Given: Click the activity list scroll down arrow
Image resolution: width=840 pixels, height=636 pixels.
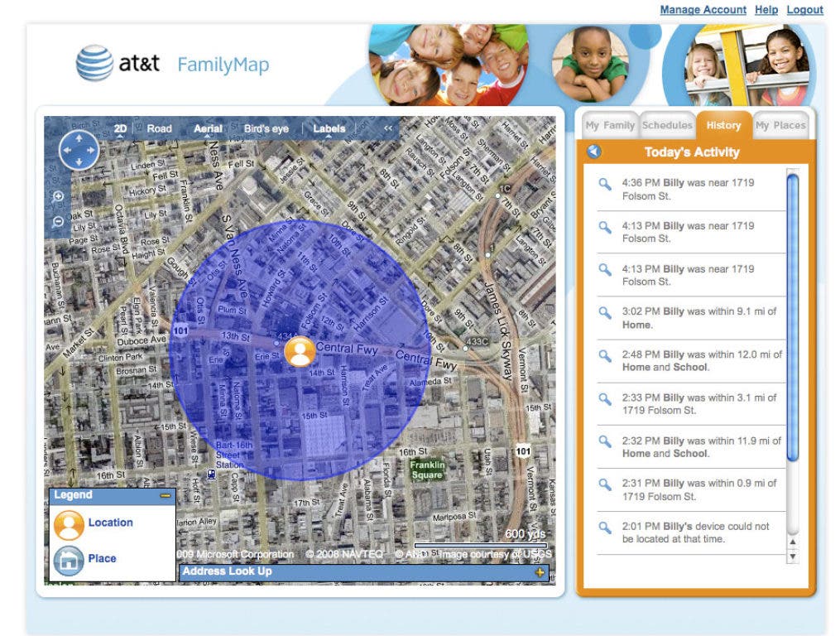Looking at the screenshot, I should point(793,557).
